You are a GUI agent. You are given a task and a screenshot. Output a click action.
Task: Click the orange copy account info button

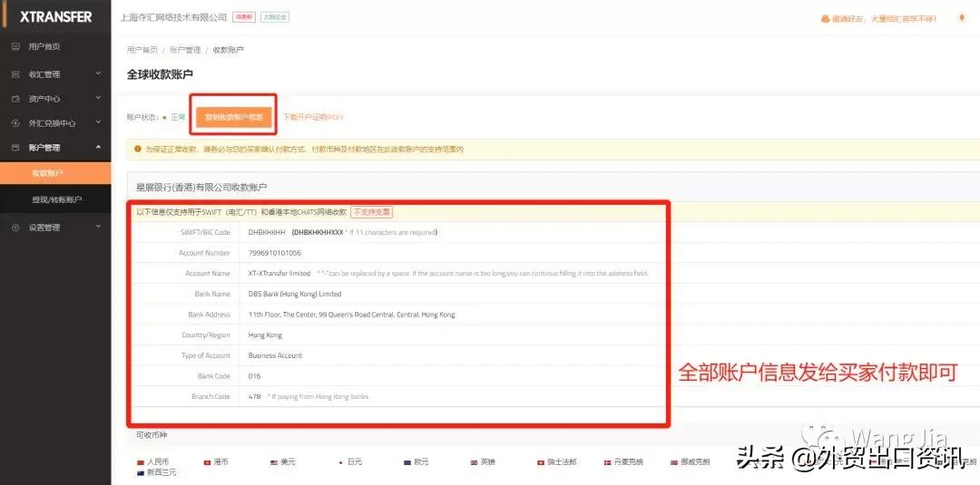(x=233, y=117)
